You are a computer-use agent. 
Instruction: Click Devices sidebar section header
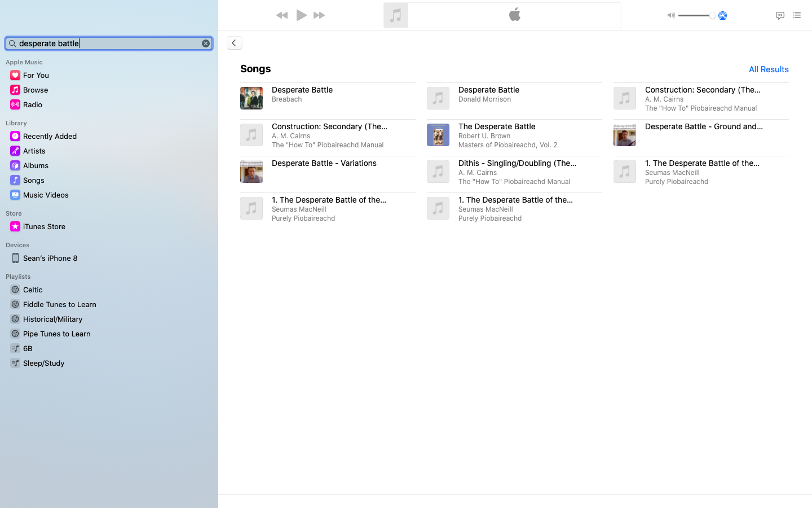coord(17,245)
